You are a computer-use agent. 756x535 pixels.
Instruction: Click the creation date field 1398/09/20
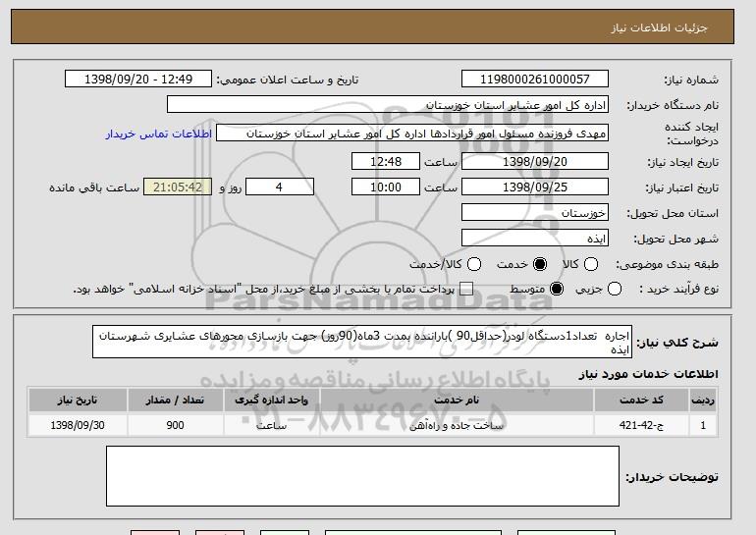(535, 161)
